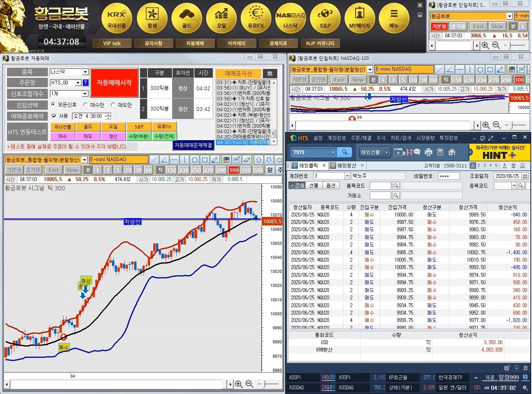This screenshot has width=532, height=394.
Task: Click the eraser tool in main chart
Action: tap(247, 160)
